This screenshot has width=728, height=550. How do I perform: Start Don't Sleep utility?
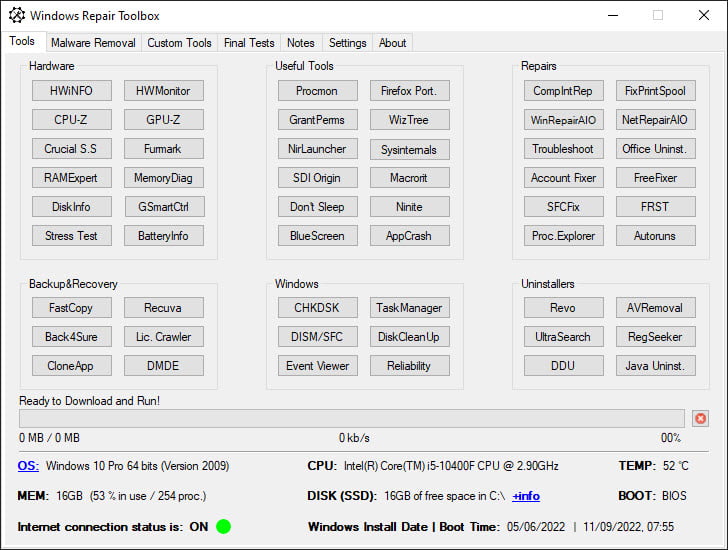point(318,207)
